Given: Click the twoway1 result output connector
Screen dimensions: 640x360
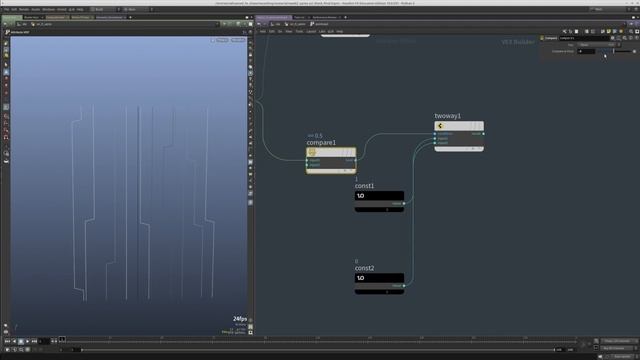Looking at the screenshot, I should click(484, 133).
